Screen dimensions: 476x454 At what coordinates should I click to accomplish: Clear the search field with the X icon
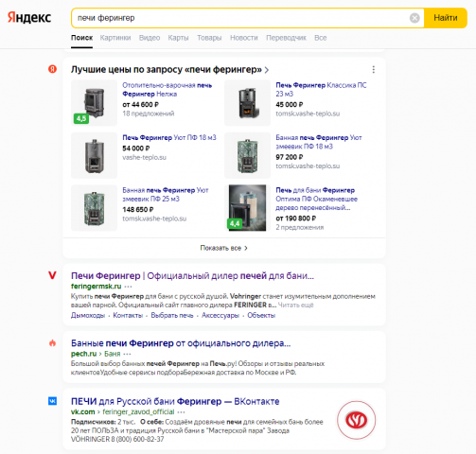[x=414, y=18]
